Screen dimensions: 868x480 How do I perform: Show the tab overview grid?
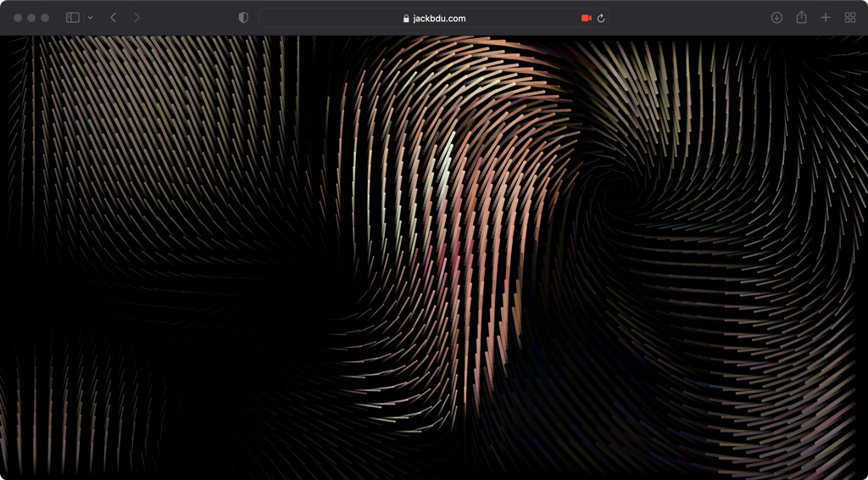850,18
